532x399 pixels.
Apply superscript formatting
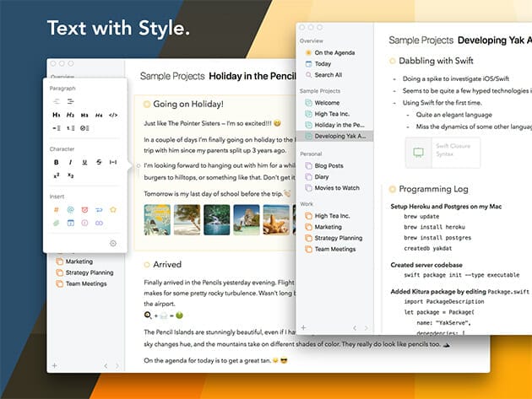tap(57, 175)
